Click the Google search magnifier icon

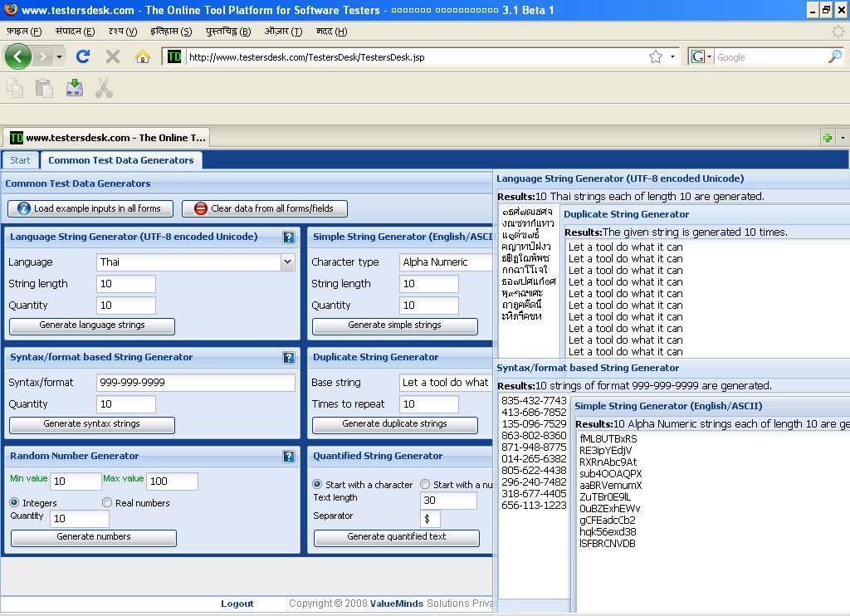coord(835,56)
